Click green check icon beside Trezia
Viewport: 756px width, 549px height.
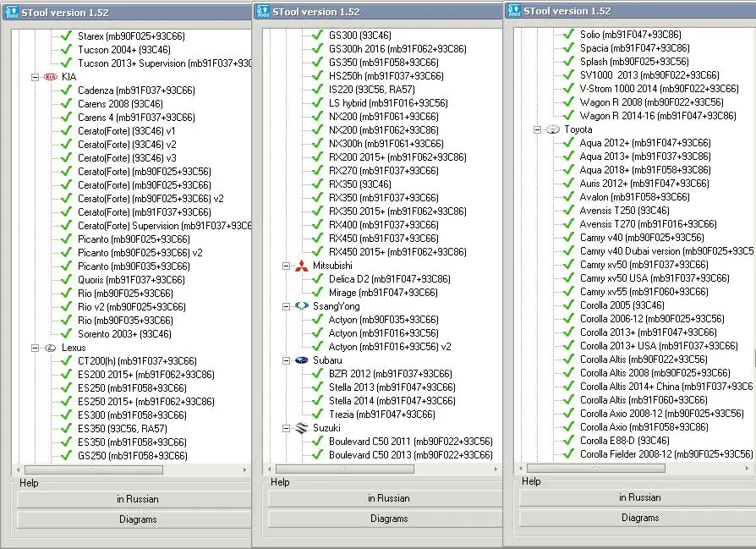click(317, 414)
